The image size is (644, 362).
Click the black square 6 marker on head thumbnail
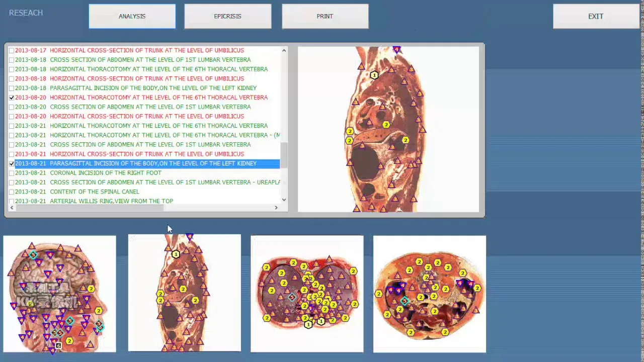[58, 345]
